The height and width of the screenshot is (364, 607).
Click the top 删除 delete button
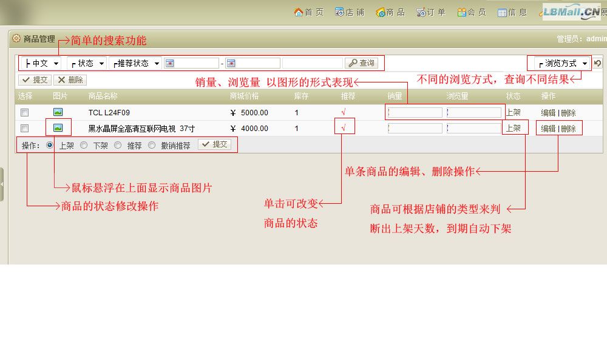[70, 79]
